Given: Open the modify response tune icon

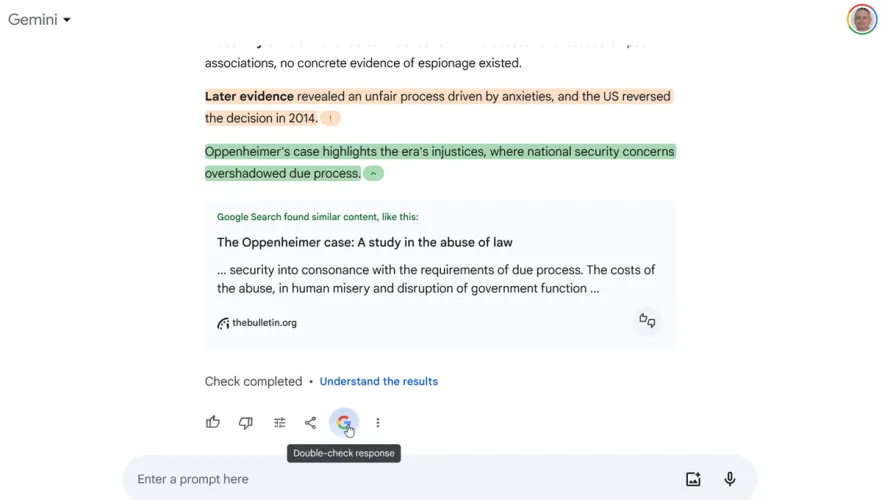Looking at the screenshot, I should [280, 423].
